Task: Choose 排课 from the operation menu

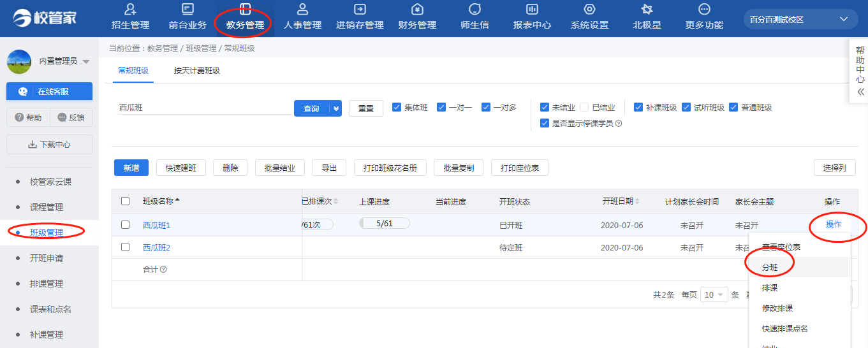Action: pyautogui.click(x=800, y=288)
